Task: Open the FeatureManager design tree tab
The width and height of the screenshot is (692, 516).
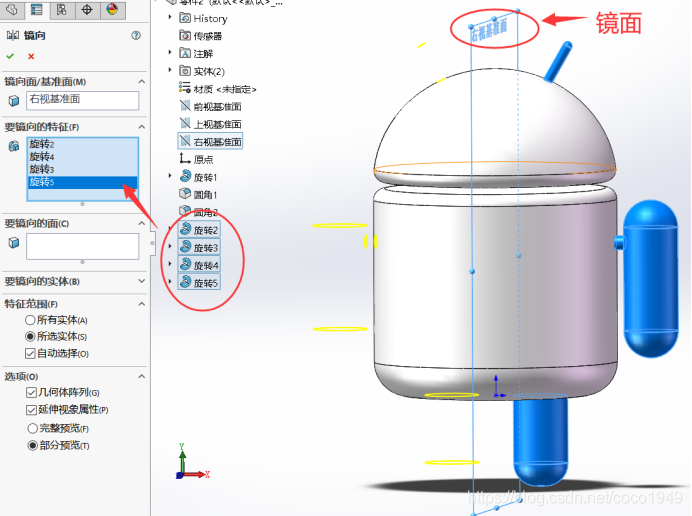Action: 11,10
